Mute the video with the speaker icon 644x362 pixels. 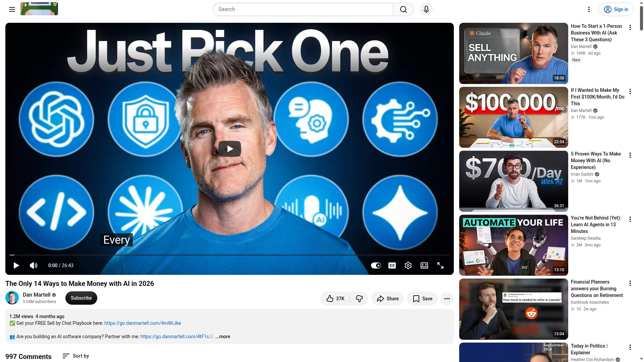point(34,265)
